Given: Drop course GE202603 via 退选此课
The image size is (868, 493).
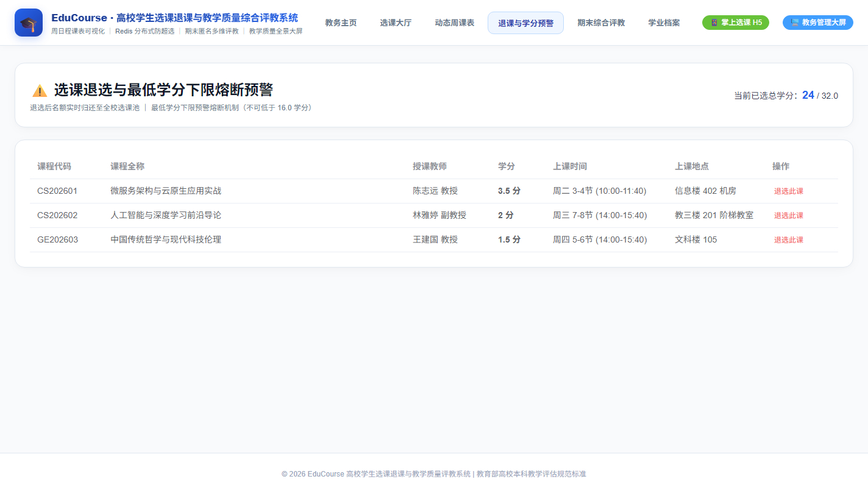Looking at the screenshot, I should tap(789, 239).
